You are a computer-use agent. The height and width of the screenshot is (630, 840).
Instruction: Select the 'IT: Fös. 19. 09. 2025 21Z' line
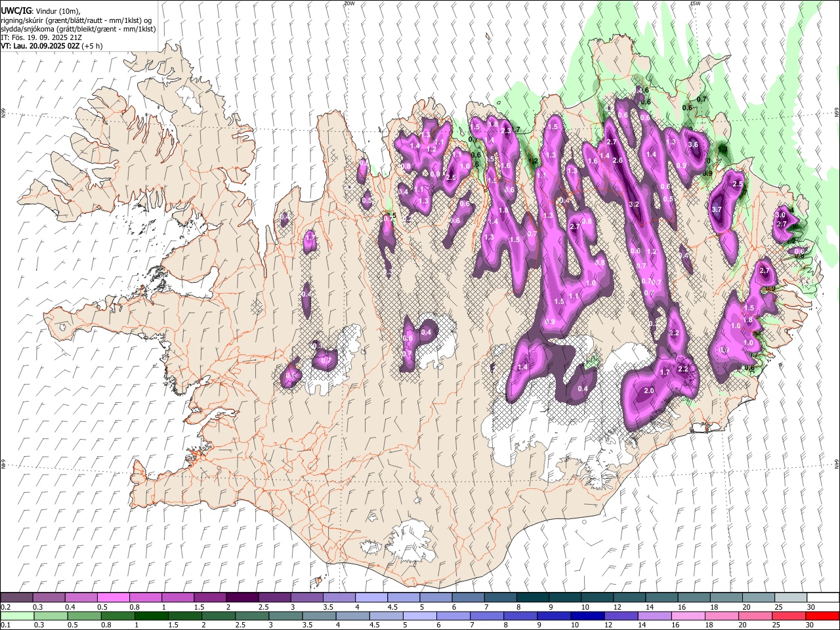[41, 37]
